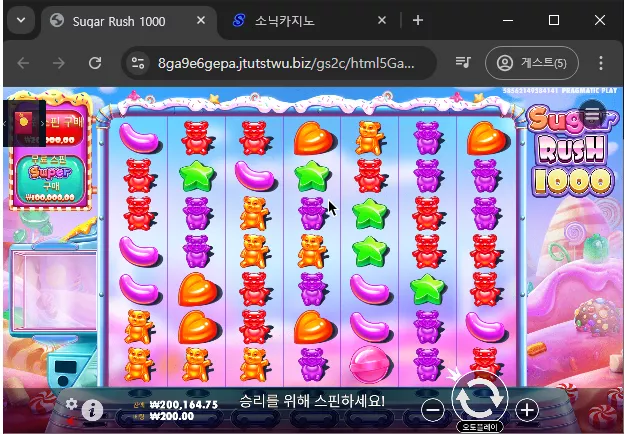Switch to the 소닉카지노 tab

click(x=309, y=21)
